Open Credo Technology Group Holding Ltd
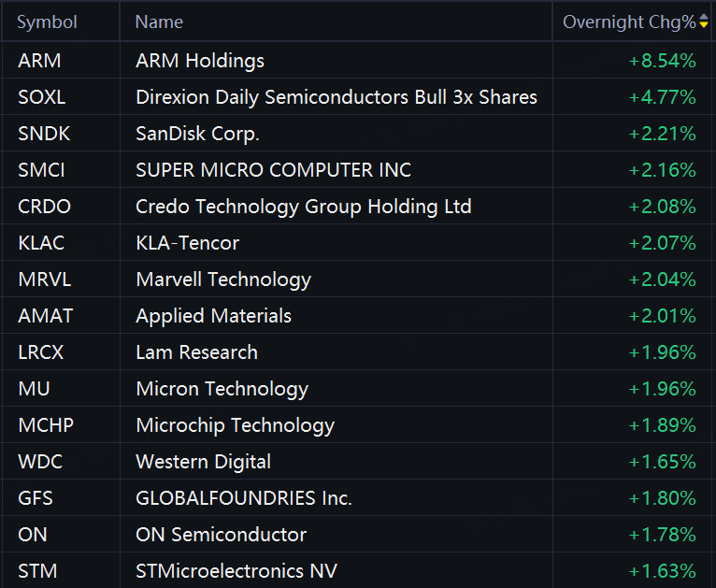This screenshot has height=588, width=716. (303, 207)
